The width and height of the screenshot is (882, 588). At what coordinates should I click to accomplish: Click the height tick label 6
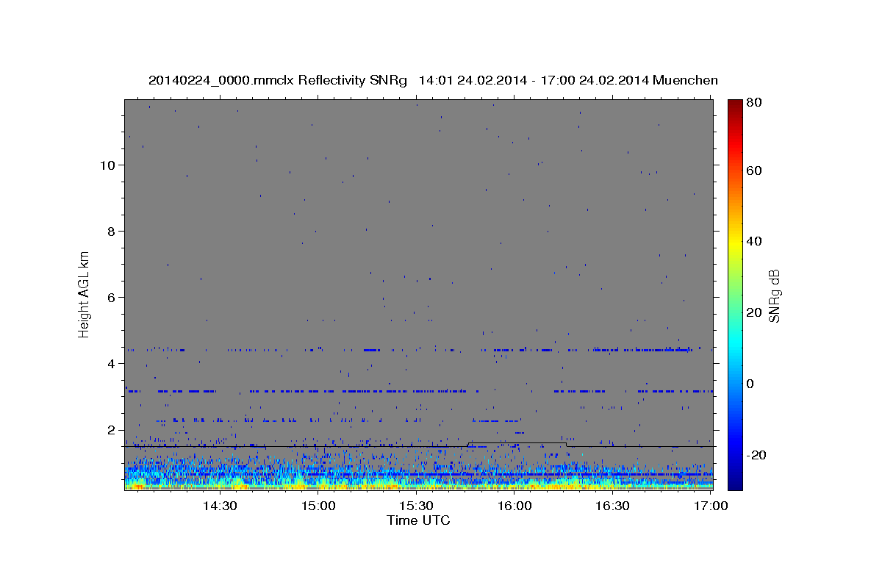click(x=112, y=297)
